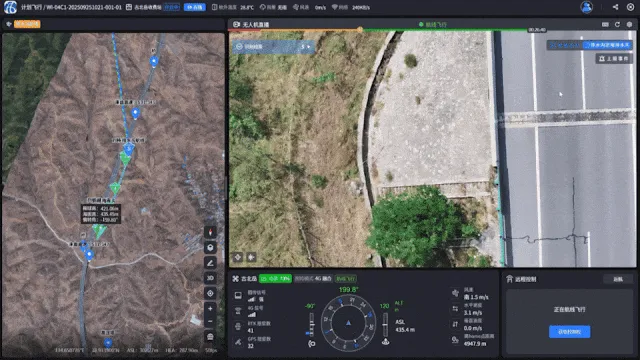Click the button in remote control panel header
This screenshot has width=640, height=360.
pyautogui.click(x=618, y=279)
